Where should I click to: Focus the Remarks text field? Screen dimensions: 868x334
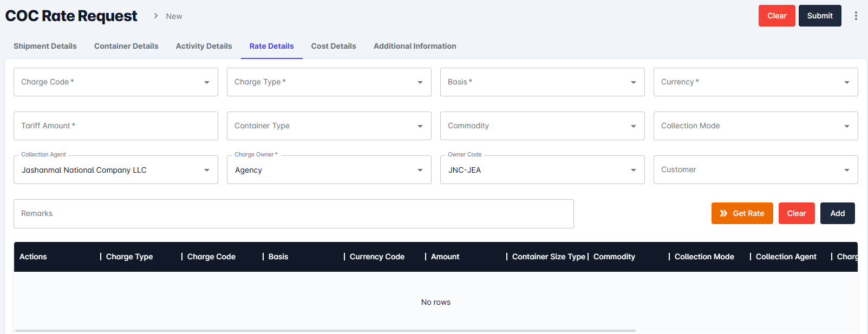[x=293, y=214]
